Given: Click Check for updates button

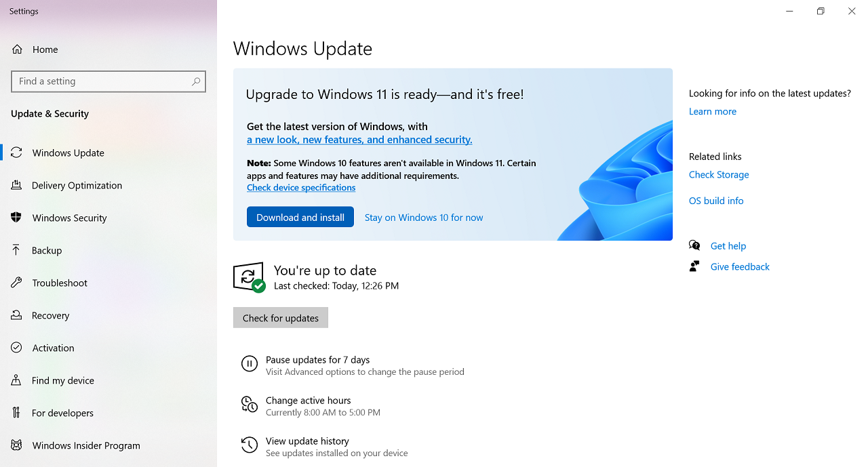Looking at the screenshot, I should pyautogui.click(x=281, y=318).
